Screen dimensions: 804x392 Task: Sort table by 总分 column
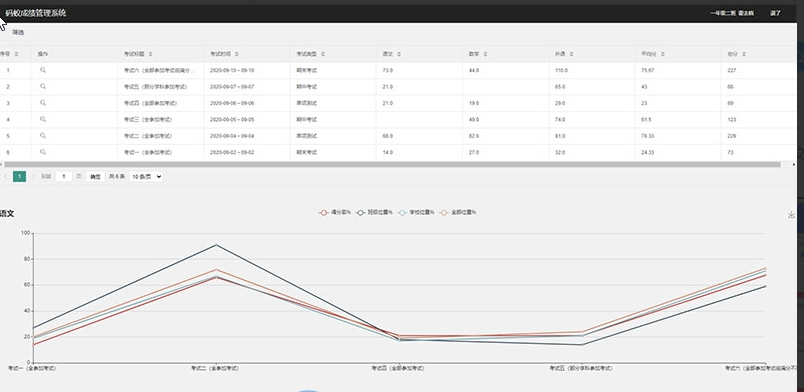click(736, 54)
